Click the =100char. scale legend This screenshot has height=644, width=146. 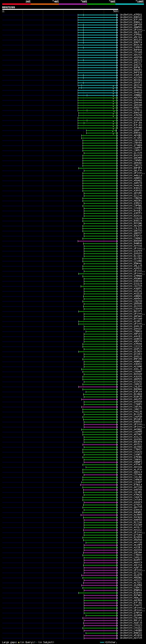[x=109, y=642]
